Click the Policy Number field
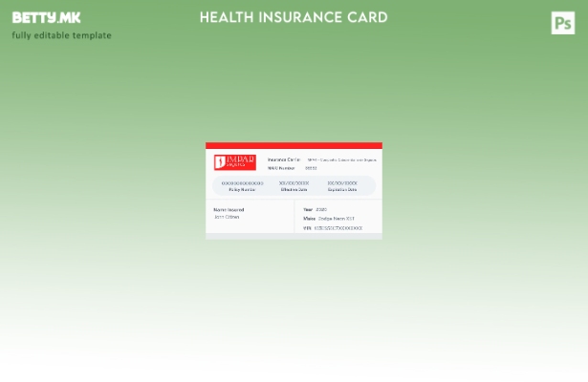Image resolution: width=588 pixels, height=382 pixels. [x=242, y=185]
